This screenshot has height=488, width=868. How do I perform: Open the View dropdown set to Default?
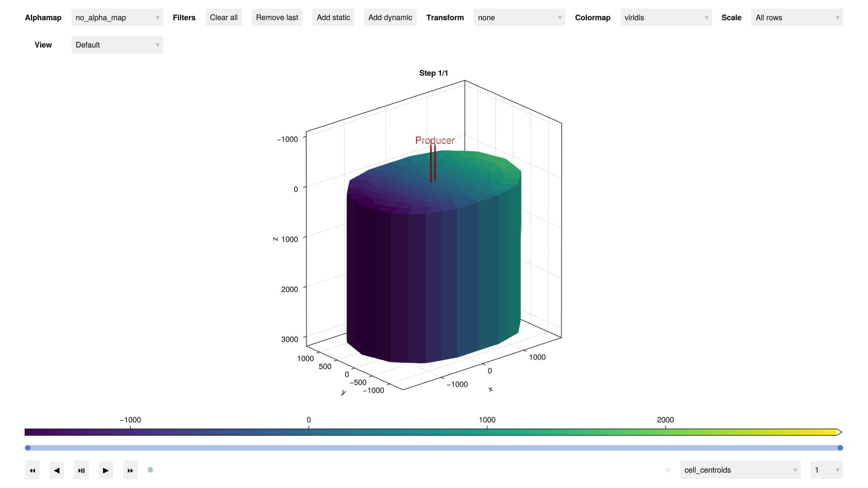pos(117,45)
